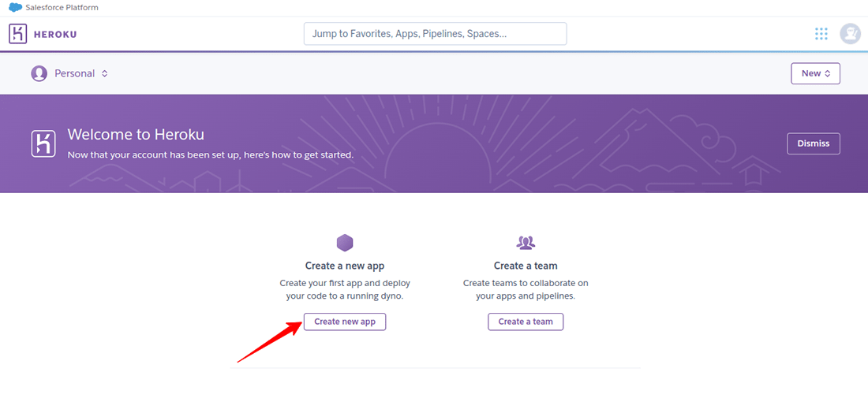
Task: Click the Create new app button
Action: tap(344, 322)
